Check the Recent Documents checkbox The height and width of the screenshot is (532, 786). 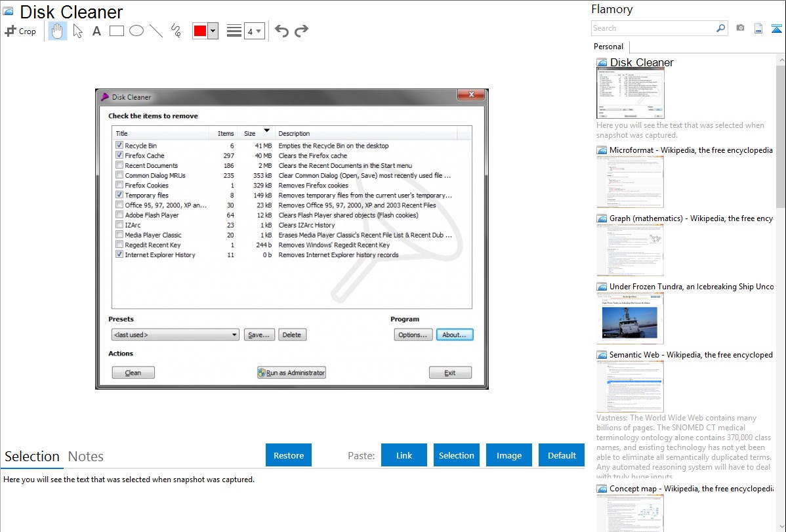(119, 165)
